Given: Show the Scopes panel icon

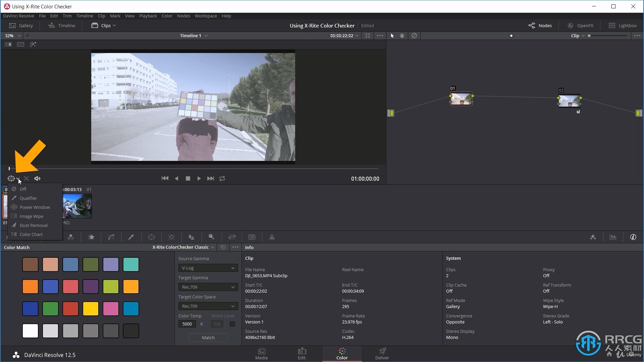Looking at the screenshot, I should (613, 237).
